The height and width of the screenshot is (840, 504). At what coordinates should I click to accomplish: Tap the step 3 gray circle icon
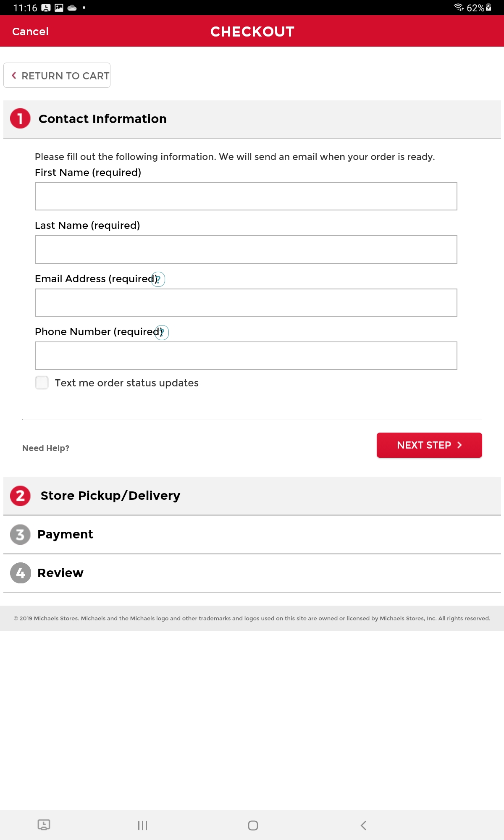coord(20,534)
